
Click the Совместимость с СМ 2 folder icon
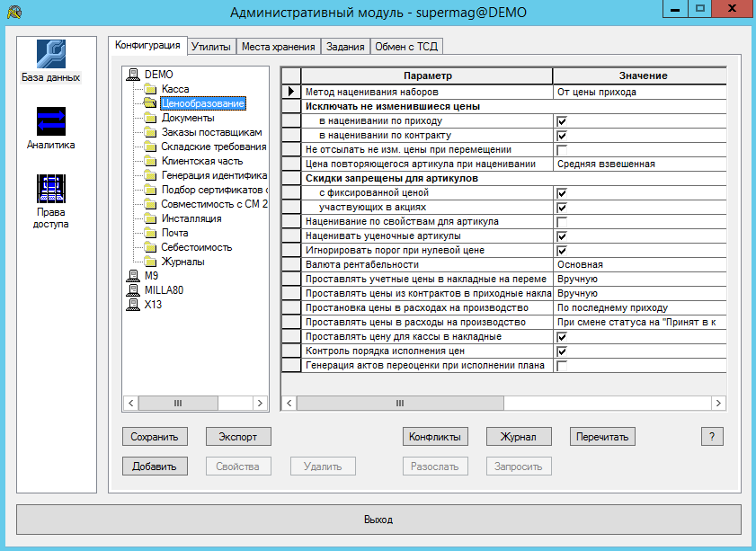(150, 204)
